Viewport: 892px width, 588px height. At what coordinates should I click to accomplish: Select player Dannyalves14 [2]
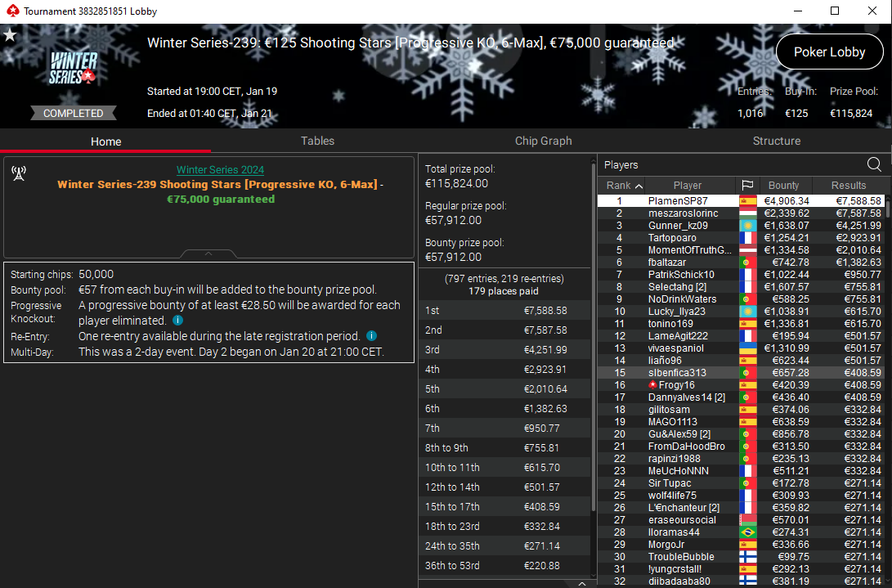[x=742, y=397]
